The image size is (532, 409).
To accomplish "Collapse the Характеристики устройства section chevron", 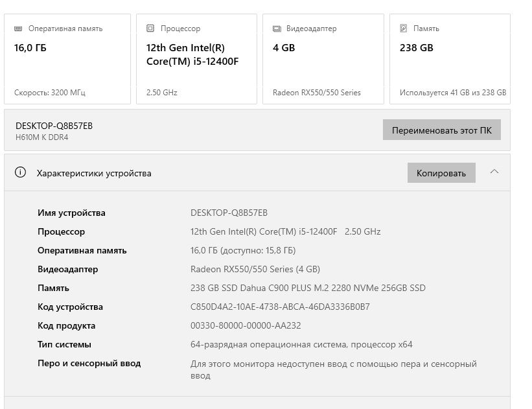I will pos(494,172).
